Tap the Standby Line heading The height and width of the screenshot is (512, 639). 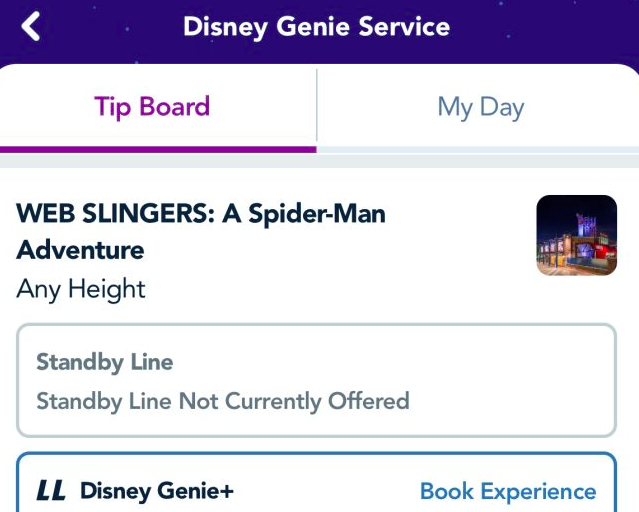pos(104,362)
